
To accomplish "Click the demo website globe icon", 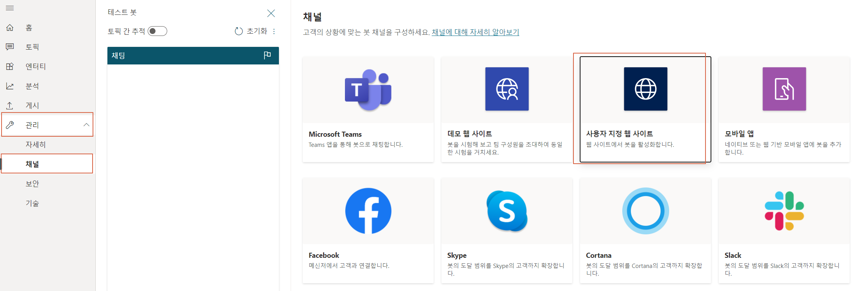I will click(x=507, y=89).
